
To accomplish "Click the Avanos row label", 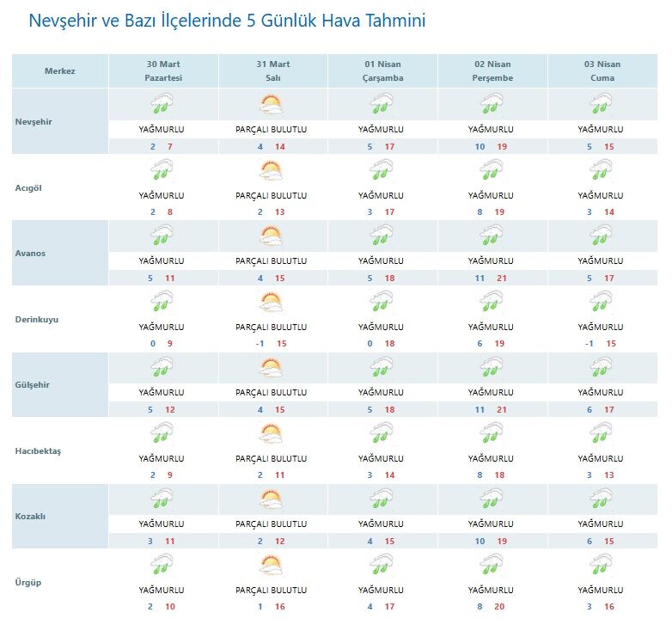I will pyautogui.click(x=31, y=253).
